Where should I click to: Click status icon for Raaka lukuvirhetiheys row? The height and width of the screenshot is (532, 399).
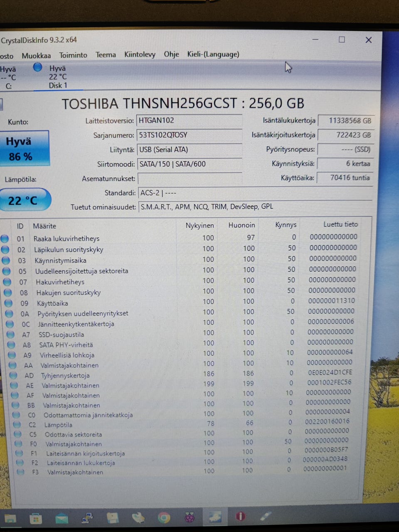point(5,239)
